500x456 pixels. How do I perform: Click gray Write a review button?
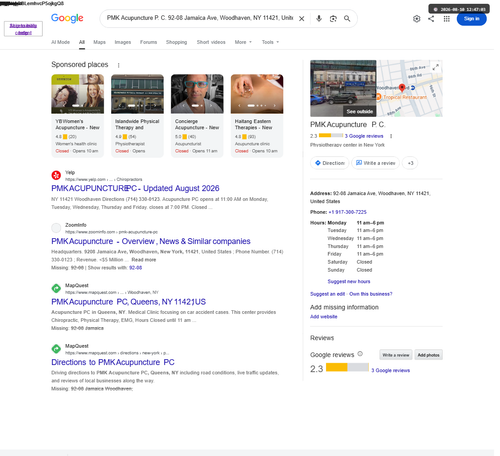click(x=396, y=355)
